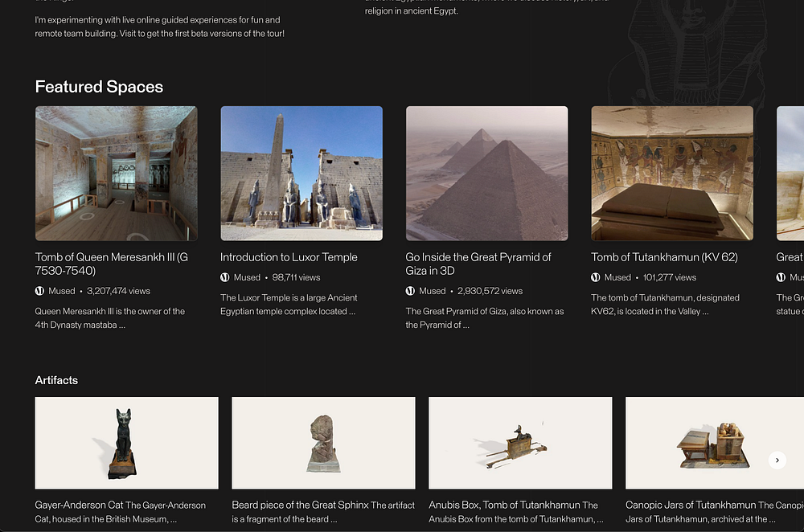The image size is (804, 532).
Task: Open the Tutankhamun burial chamber image
Action: pyautogui.click(x=672, y=174)
